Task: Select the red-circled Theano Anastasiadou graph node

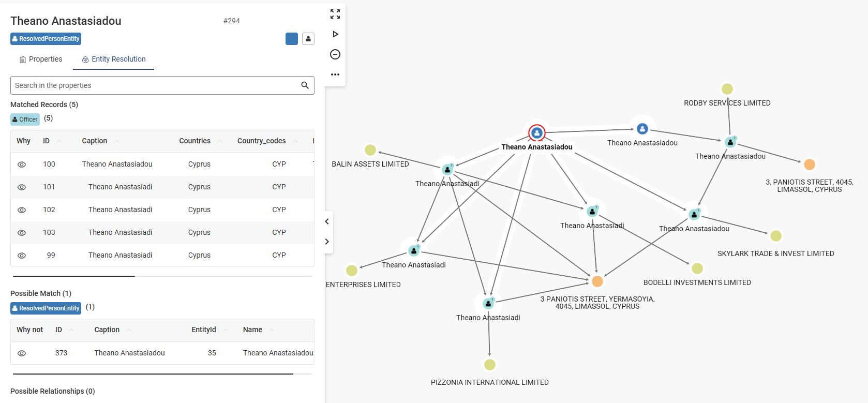Action: coord(537,133)
